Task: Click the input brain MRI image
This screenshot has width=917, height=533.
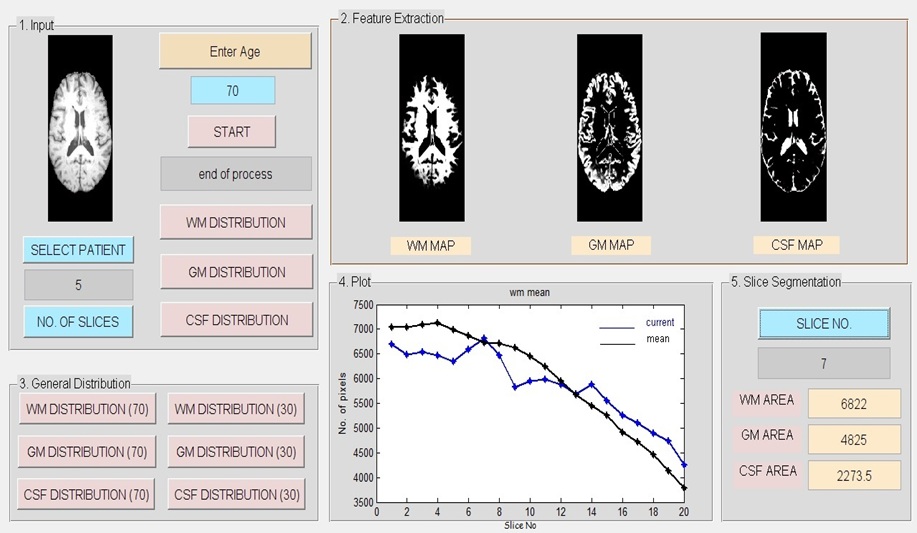Action: (x=80, y=128)
